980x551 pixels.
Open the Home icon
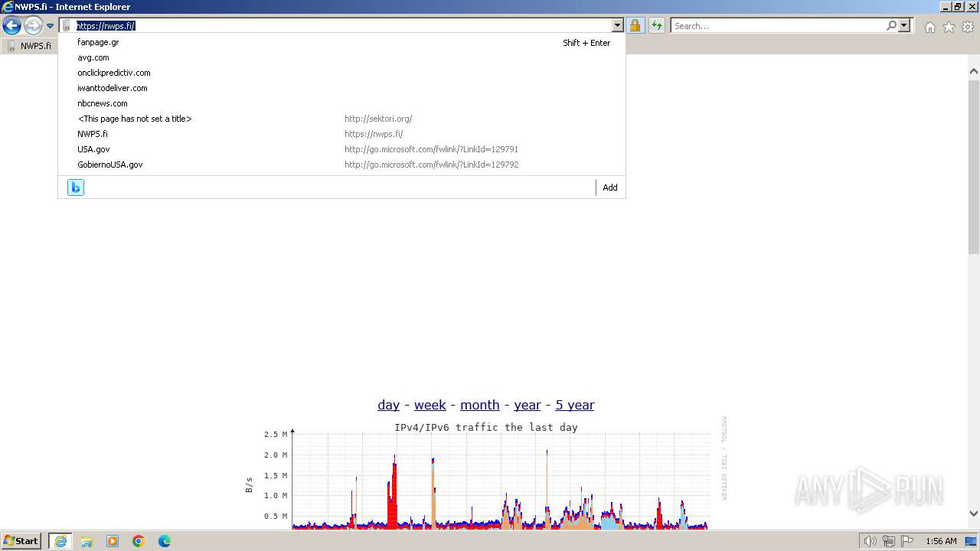tap(929, 27)
